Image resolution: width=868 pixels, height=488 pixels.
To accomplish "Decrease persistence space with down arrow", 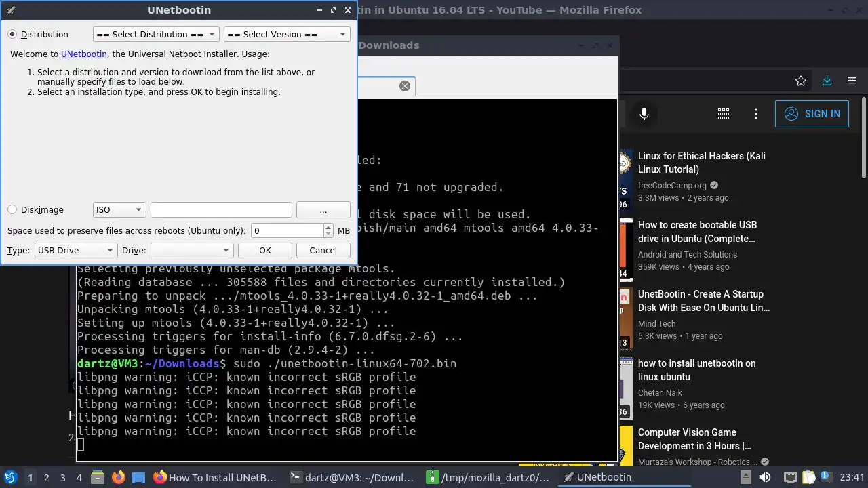I will pos(328,235).
